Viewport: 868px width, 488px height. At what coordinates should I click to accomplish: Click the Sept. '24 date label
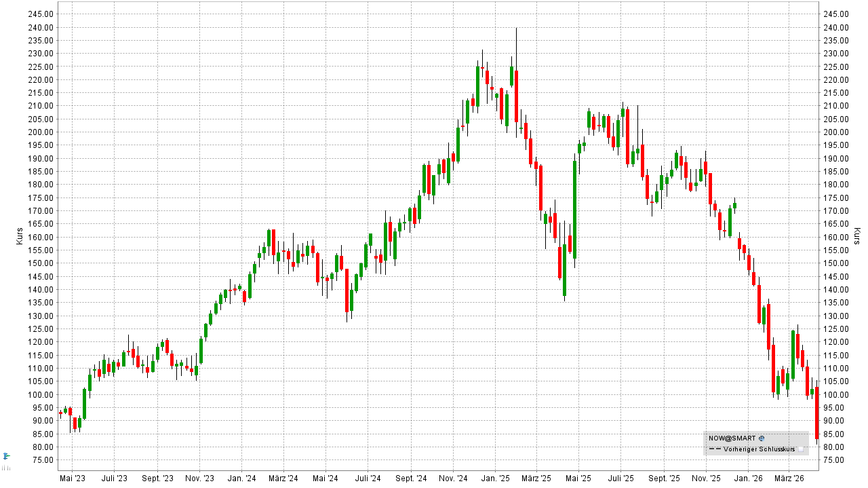coord(410,478)
